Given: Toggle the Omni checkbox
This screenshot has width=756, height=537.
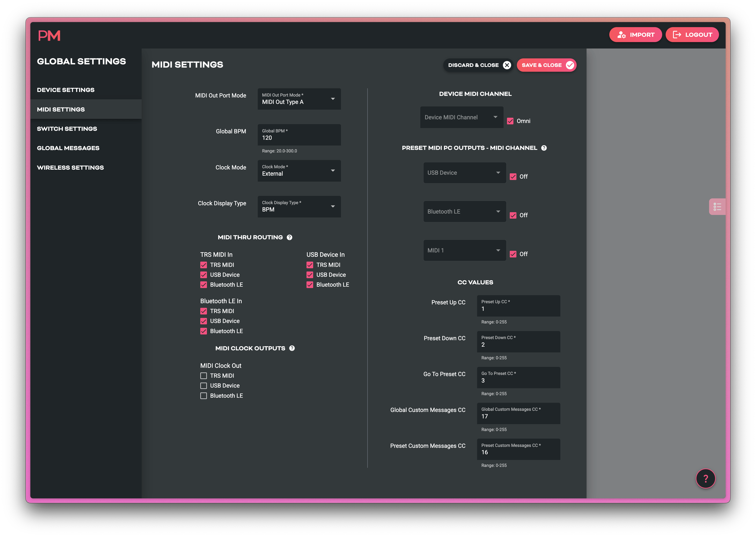Looking at the screenshot, I should [x=510, y=121].
